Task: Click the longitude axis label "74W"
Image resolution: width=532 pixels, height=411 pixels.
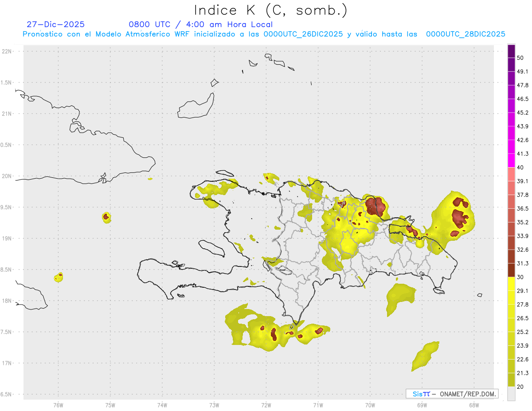Action: [x=162, y=405]
